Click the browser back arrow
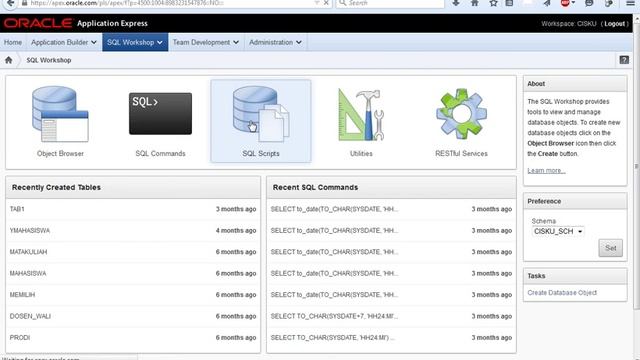 10,3
